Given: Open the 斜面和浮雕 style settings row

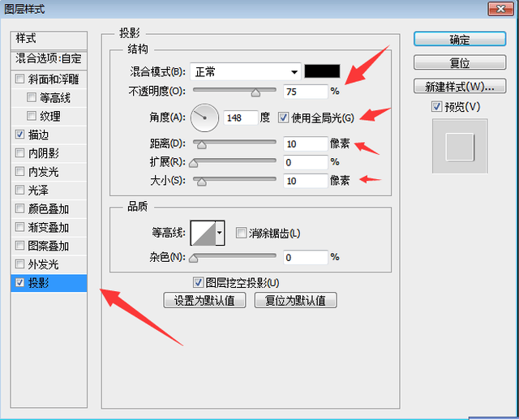Looking at the screenshot, I should coord(49,79).
